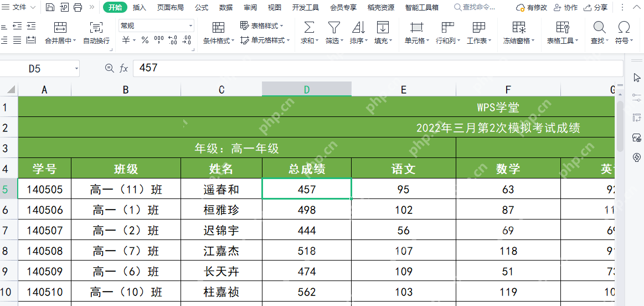
Task: Click the ¥ currency format icon
Action: pos(126,40)
